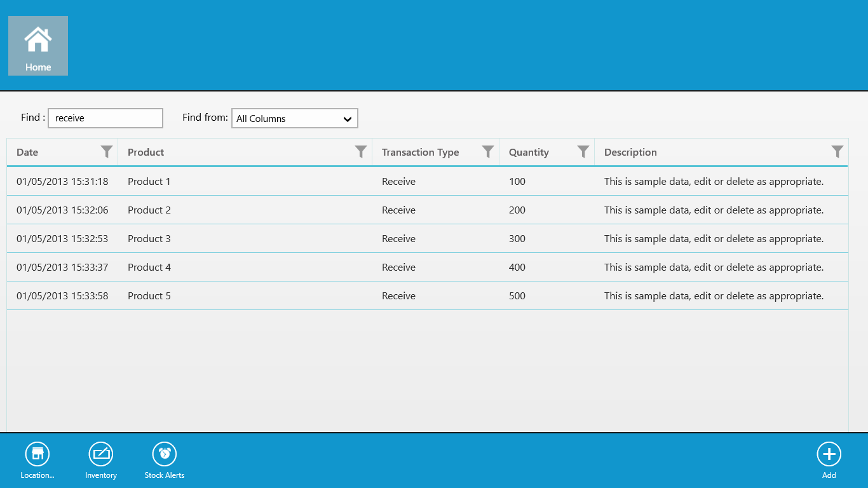868x488 pixels.
Task: Open the Date column filter icon
Action: tap(107, 152)
